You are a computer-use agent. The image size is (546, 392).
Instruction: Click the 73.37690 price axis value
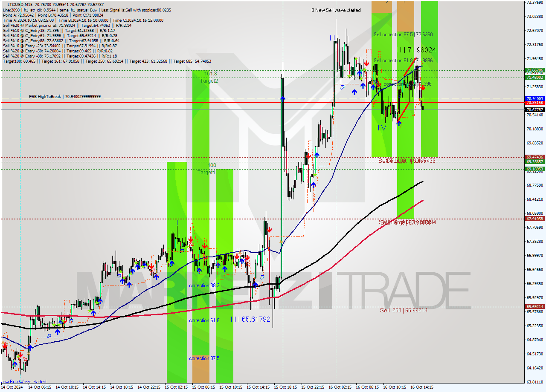(534, 2)
